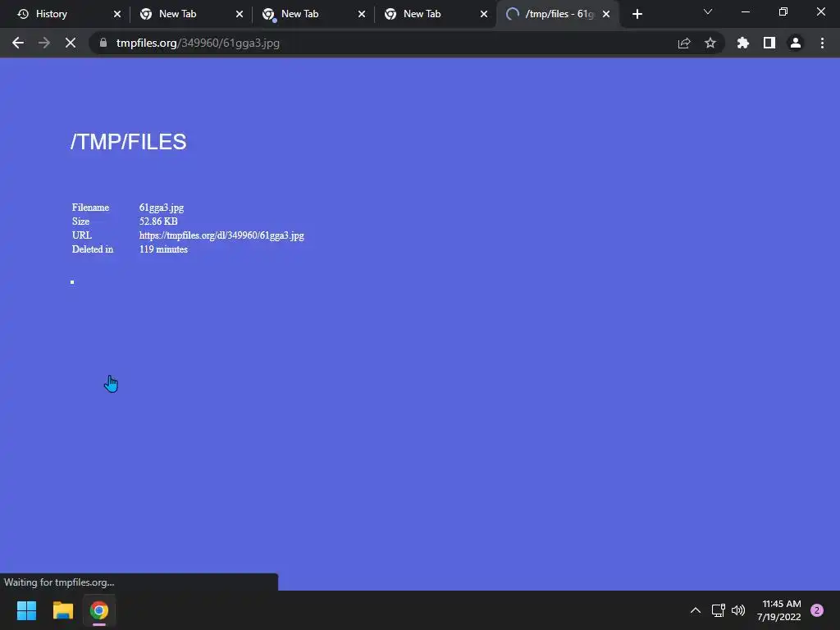Close the first New Tab
Screen dimensions: 840x630
240,14
